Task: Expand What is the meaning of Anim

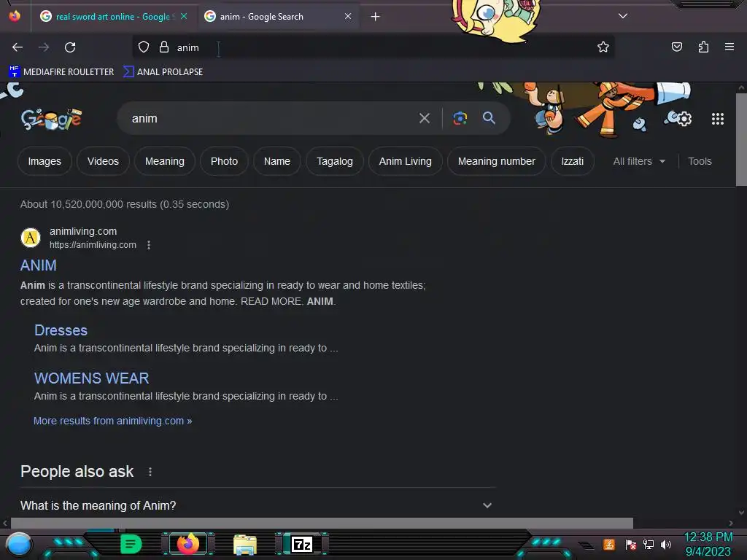Action: point(256,505)
